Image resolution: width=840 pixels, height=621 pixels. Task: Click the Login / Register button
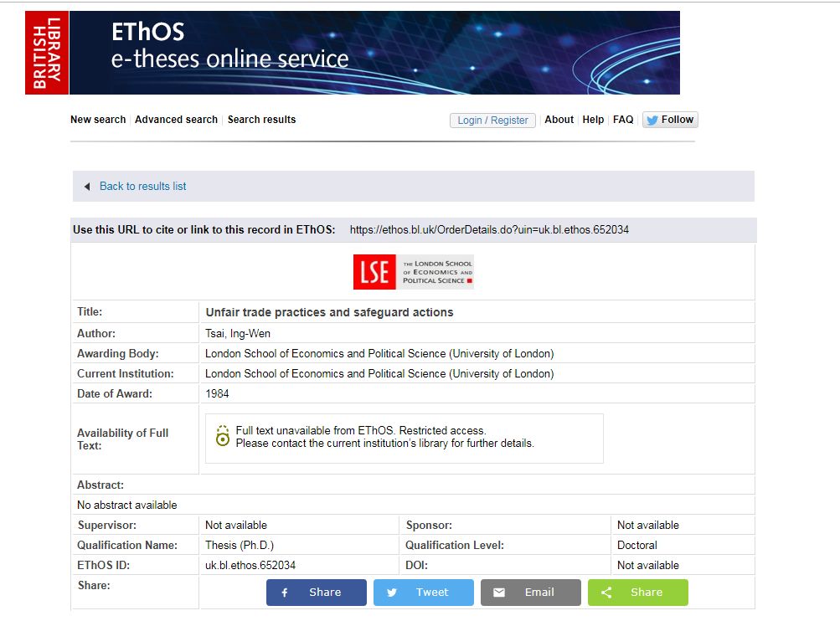coord(492,120)
